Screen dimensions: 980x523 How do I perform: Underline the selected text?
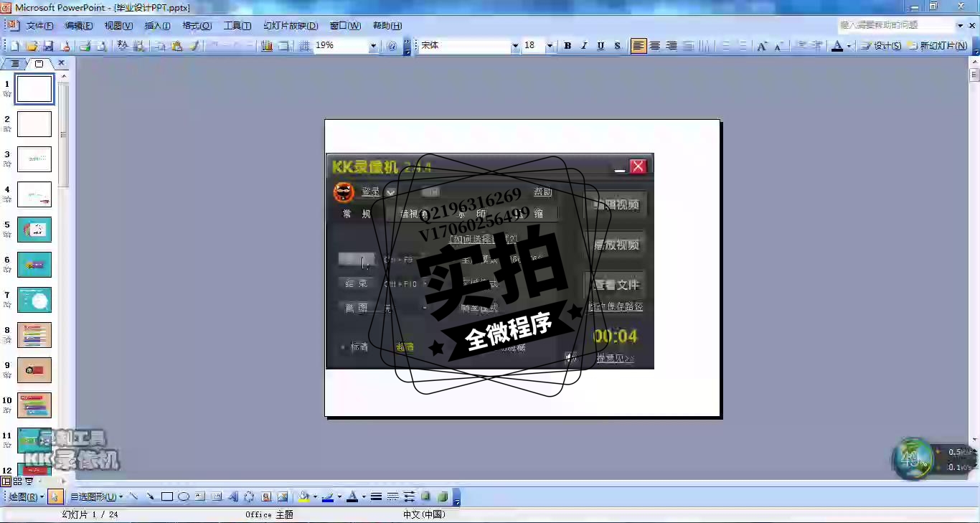click(x=600, y=46)
